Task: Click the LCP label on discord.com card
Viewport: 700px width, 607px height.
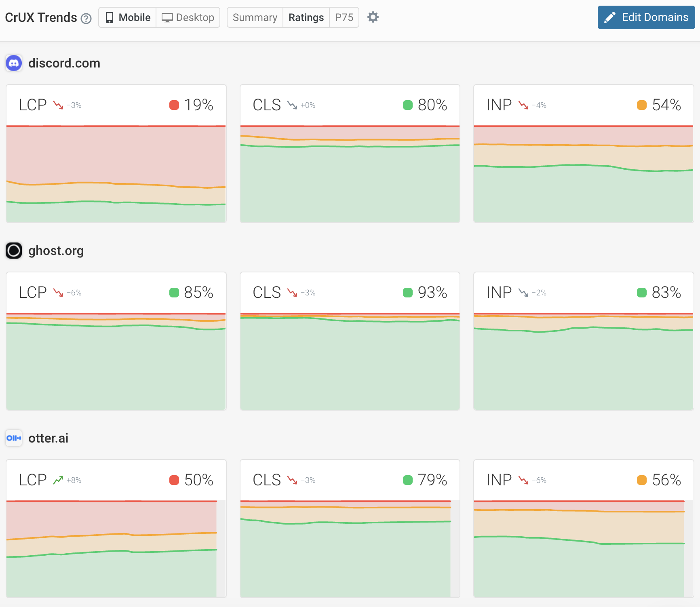Action: (x=33, y=105)
